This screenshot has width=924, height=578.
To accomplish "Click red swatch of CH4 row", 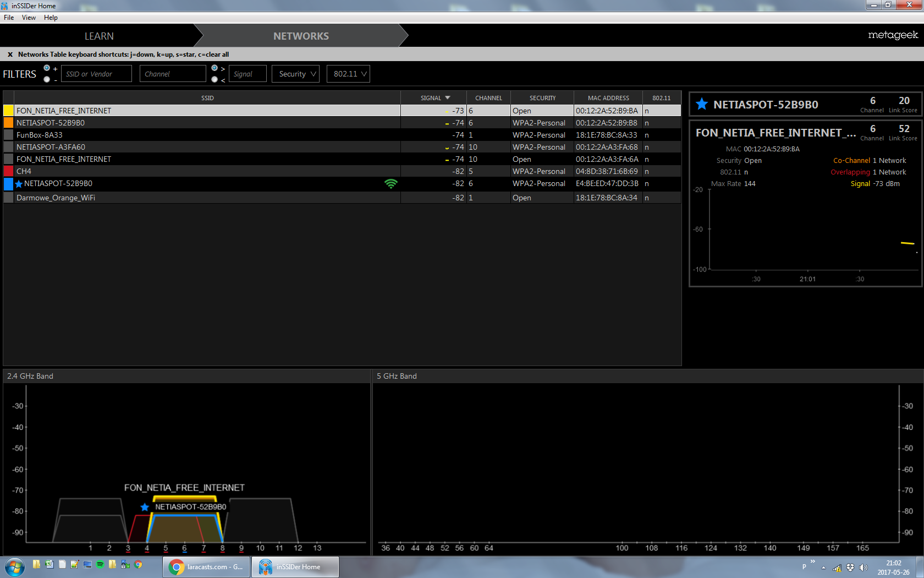I will [x=9, y=171].
